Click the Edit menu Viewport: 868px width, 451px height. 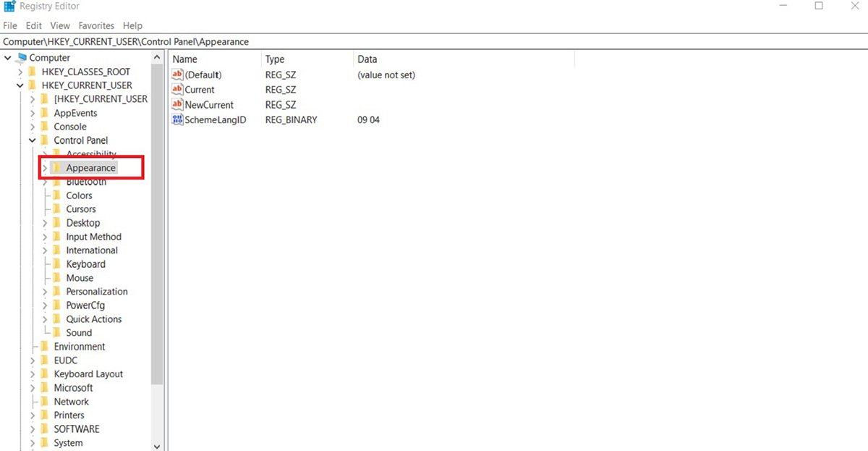point(33,25)
